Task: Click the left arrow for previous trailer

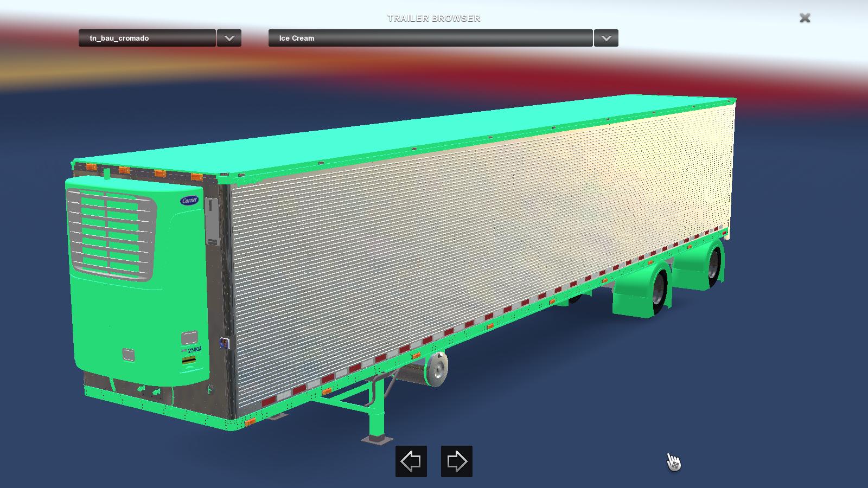Action: pos(411,461)
